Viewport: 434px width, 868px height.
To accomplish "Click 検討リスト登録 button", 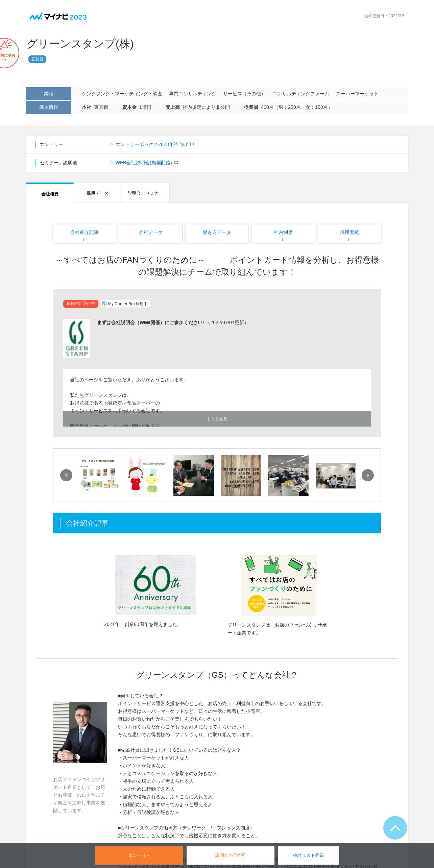I will 308,855.
